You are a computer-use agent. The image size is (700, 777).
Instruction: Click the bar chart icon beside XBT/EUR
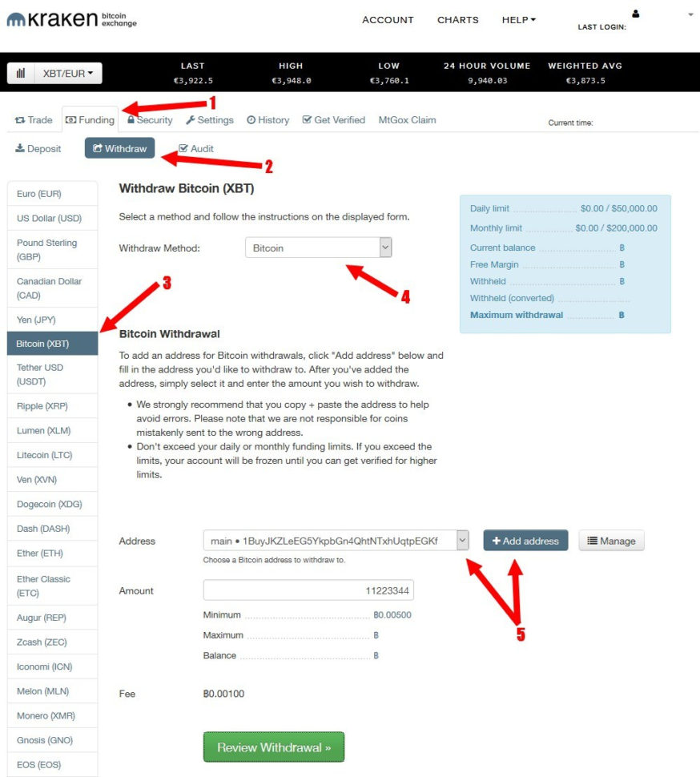tap(20, 72)
